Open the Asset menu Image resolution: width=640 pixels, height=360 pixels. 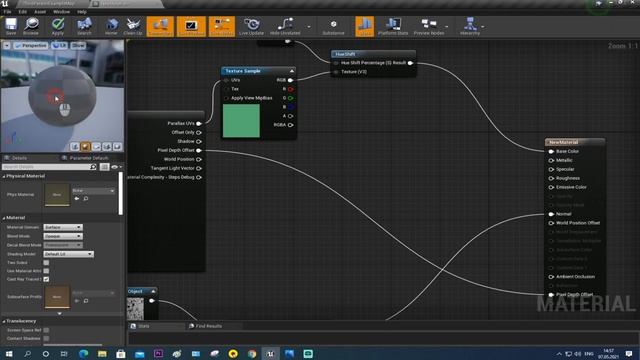(40, 12)
